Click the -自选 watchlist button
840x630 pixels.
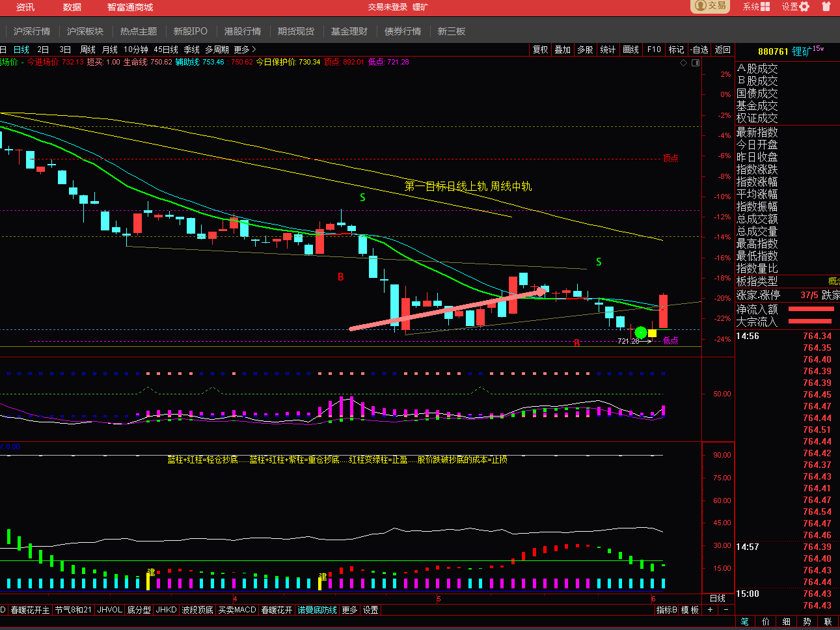click(x=699, y=49)
